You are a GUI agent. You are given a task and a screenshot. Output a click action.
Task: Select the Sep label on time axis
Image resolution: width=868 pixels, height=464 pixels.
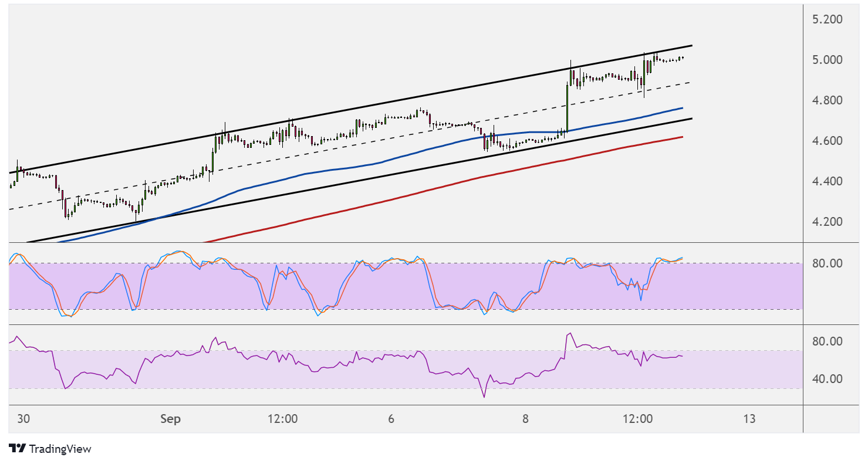pos(170,419)
